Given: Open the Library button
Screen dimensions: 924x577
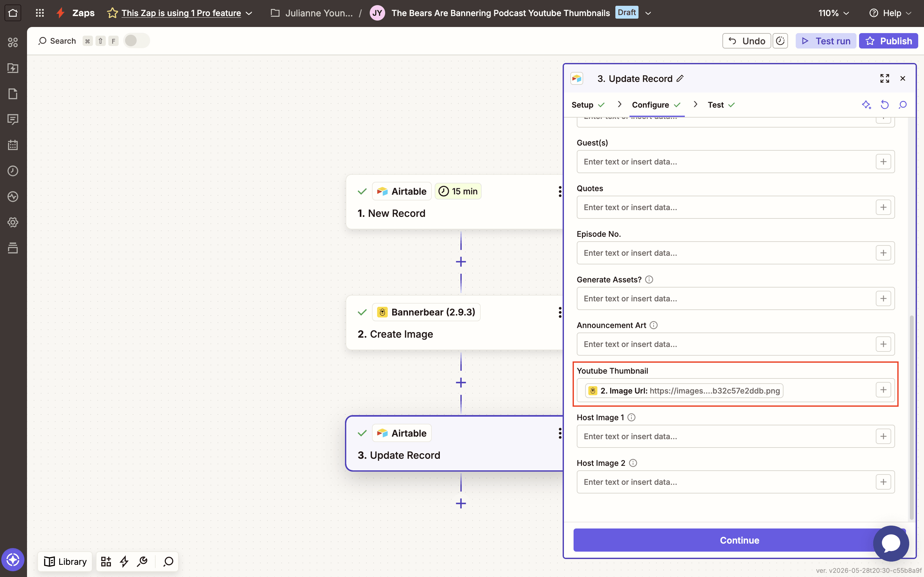Looking at the screenshot, I should coord(65,561).
